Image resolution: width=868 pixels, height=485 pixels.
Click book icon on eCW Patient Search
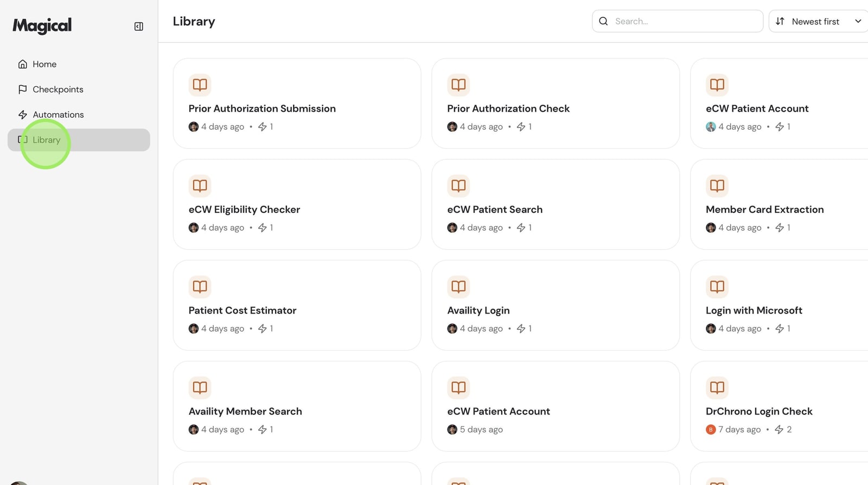pos(458,186)
